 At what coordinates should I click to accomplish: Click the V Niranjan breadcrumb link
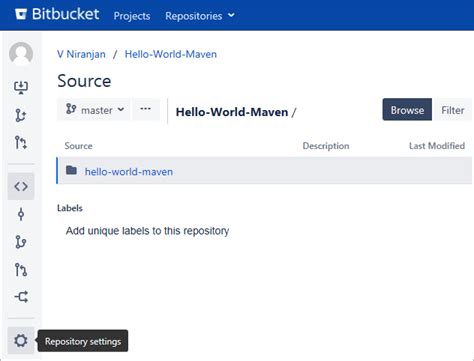[81, 54]
